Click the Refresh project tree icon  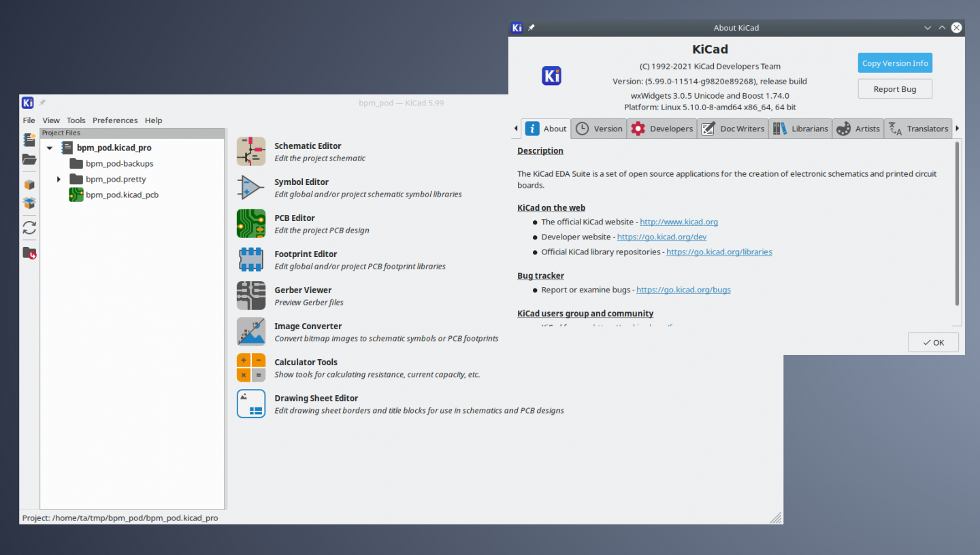tap(29, 228)
